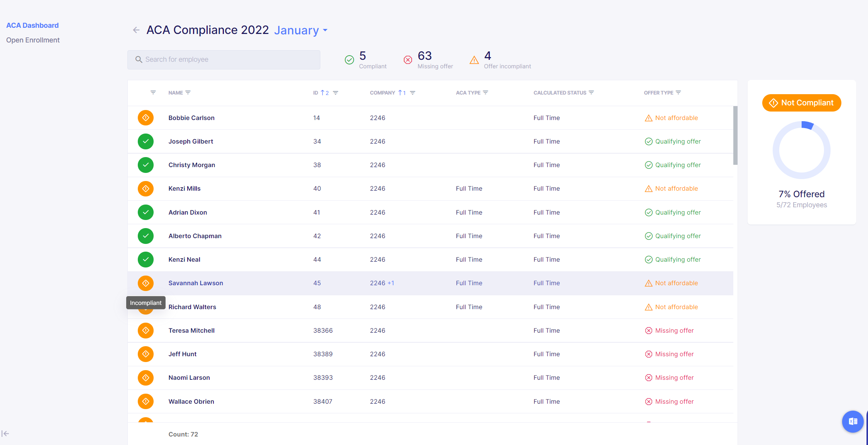The height and width of the screenshot is (445, 868).
Task: Click ID 38407 in Wallace Obrien's row
Action: tap(323, 401)
